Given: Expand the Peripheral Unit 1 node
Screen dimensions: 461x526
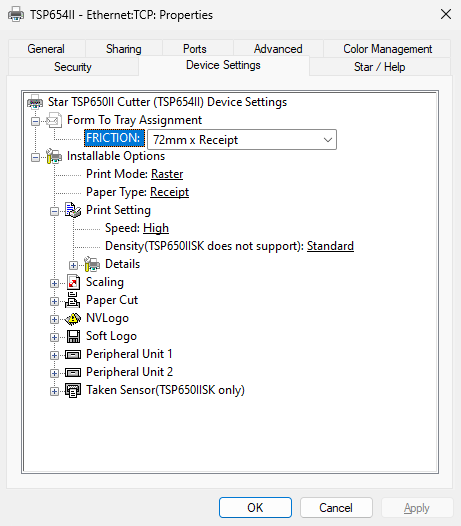Looking at the screenshot, I should pyautogui.click(x=54, y=356).
